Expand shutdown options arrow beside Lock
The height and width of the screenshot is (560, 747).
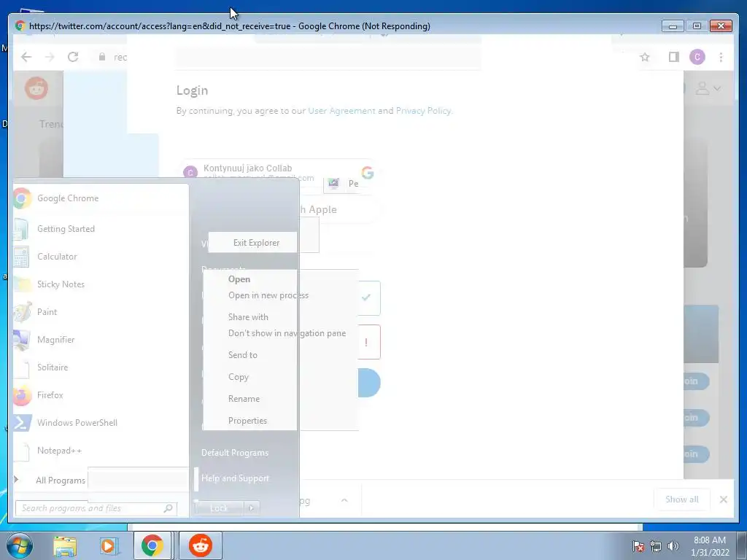pyautogui.click(x=252, y=508)
